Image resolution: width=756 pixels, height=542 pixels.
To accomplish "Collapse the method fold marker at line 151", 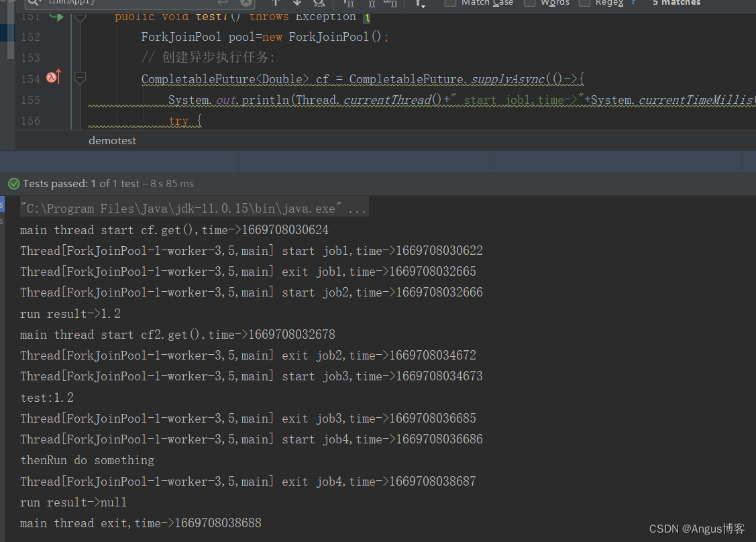I will point(80,17).
